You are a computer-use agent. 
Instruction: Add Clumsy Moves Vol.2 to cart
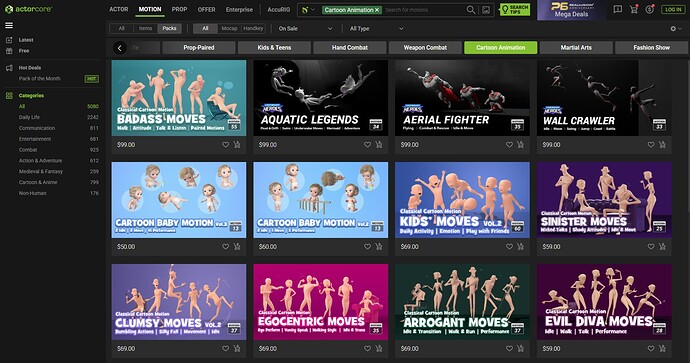237,348
